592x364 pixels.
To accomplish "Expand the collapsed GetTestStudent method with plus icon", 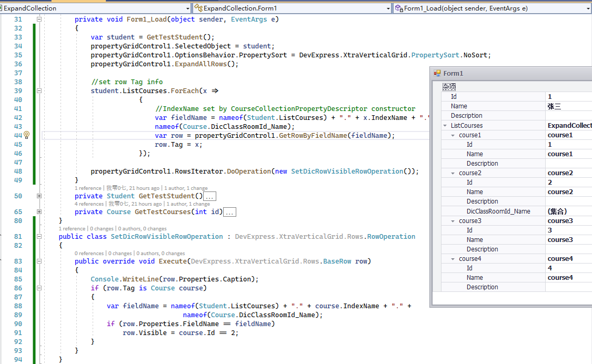I will point(39,196).
